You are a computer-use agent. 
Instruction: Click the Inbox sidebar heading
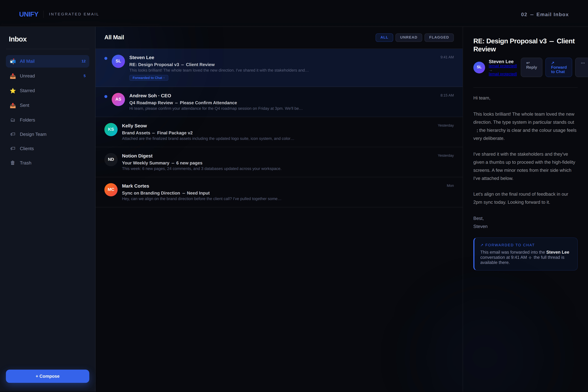coord(18,39)
